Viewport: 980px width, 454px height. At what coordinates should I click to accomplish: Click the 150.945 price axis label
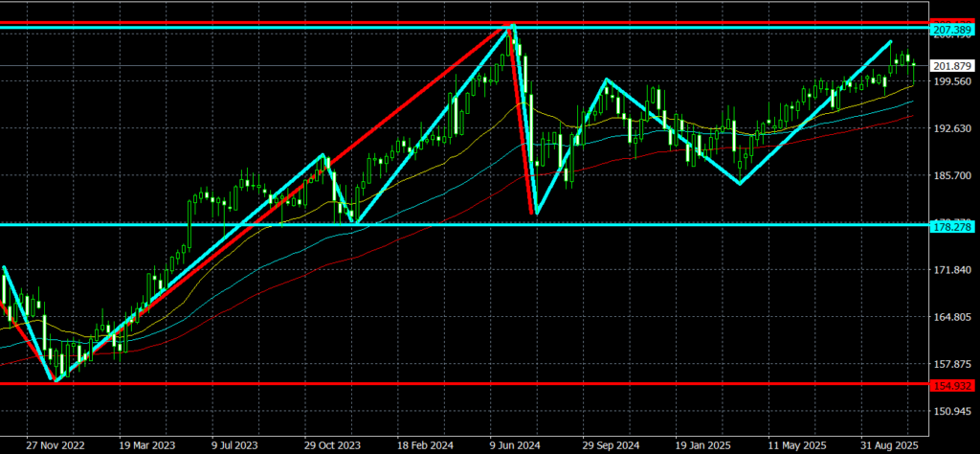coord(951,412)
